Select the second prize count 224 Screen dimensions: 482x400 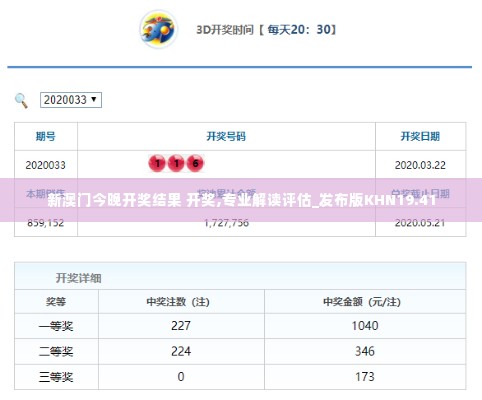181,351
